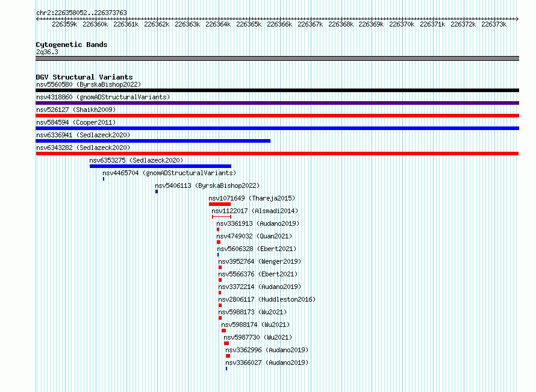Select the black nsv5560580 variant bar
The image size is (536, 392).
click(277, 90)
